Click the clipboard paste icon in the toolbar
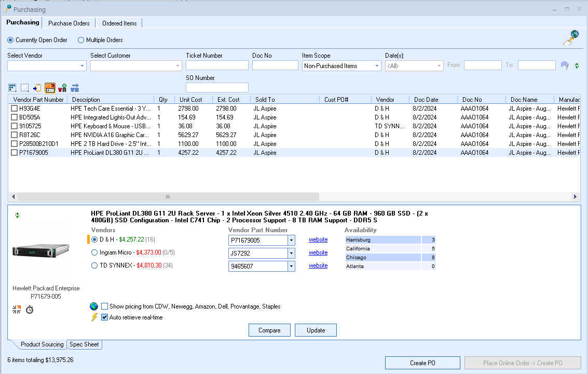The image size is (588, 374). coord(37,88)
